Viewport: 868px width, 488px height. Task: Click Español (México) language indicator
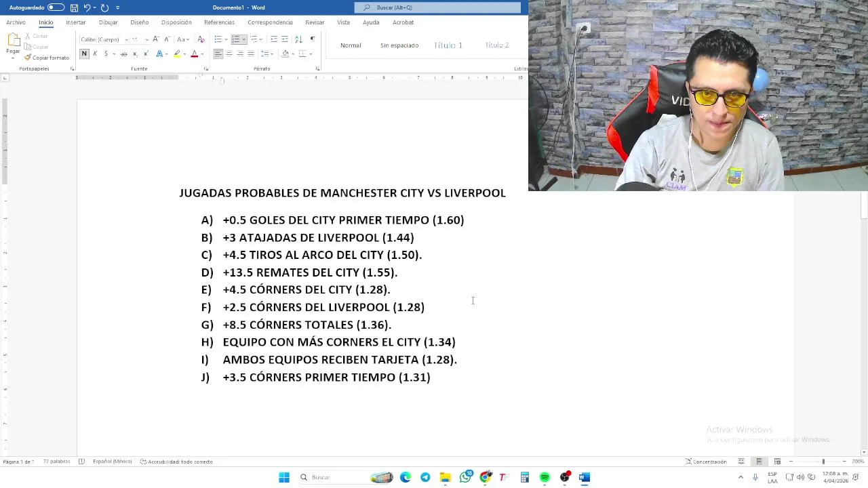(112, 462)
